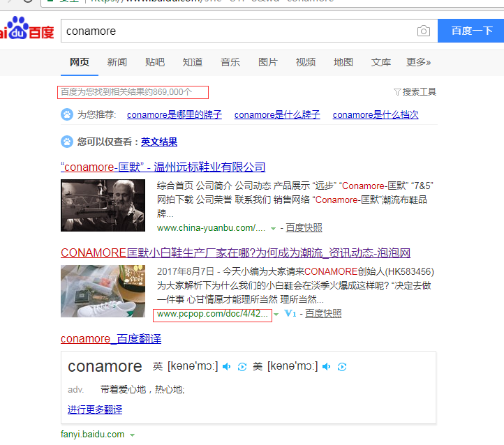Screen dimensions: 504x445
Task: Click British pronunciation repeat icon
Action: click(x=242, y=367)
